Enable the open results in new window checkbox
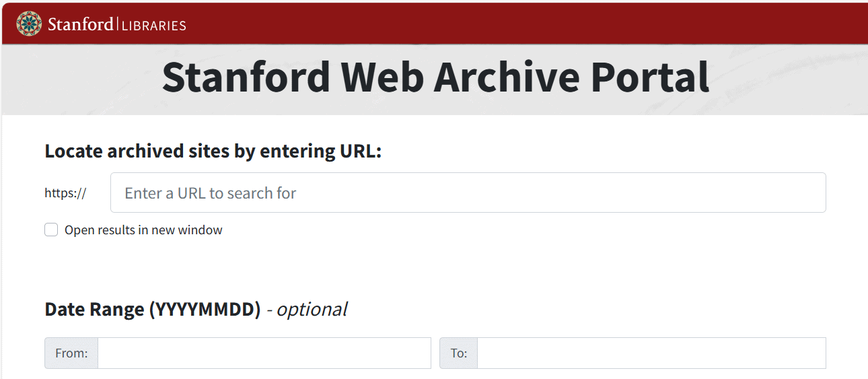The width and height of the screenshot is (868, 379). [x=51, y=230]
